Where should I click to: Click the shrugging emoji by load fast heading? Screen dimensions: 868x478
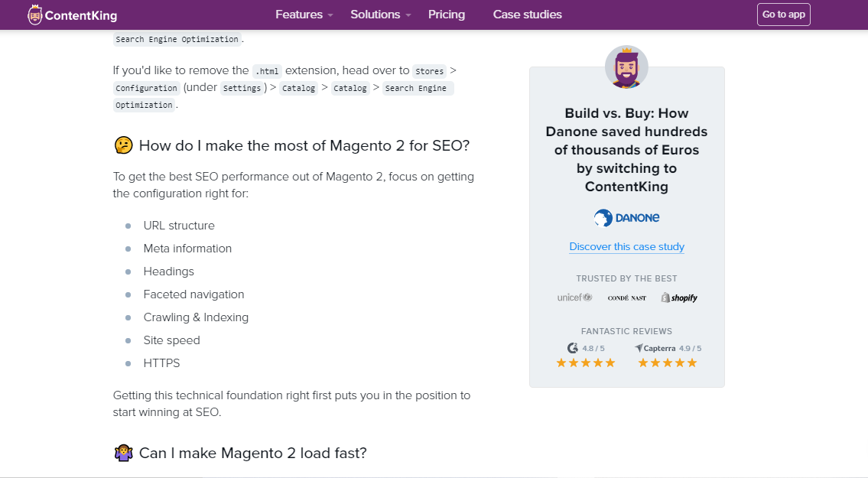click(123, 453)
